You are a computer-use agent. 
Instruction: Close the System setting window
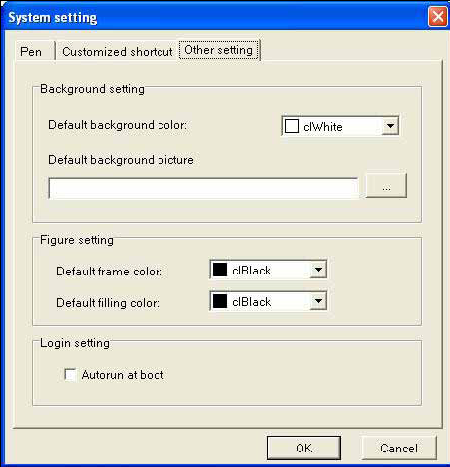438,17
